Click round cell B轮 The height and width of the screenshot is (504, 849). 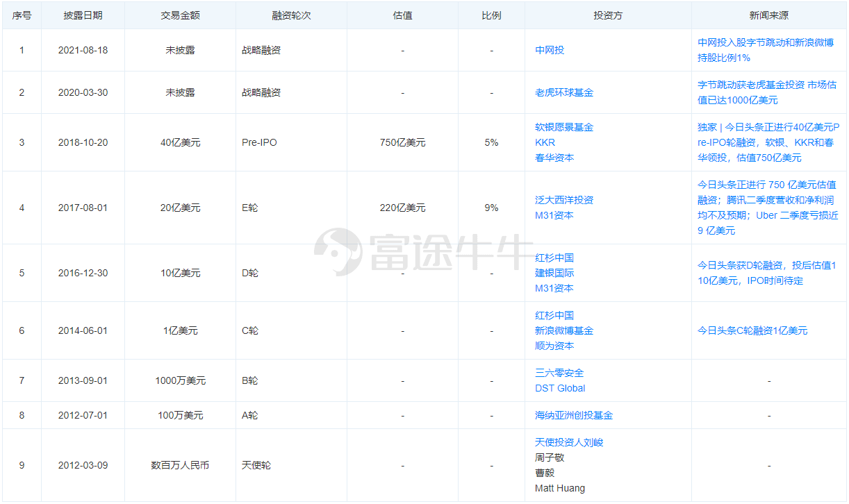click(249, 380)
